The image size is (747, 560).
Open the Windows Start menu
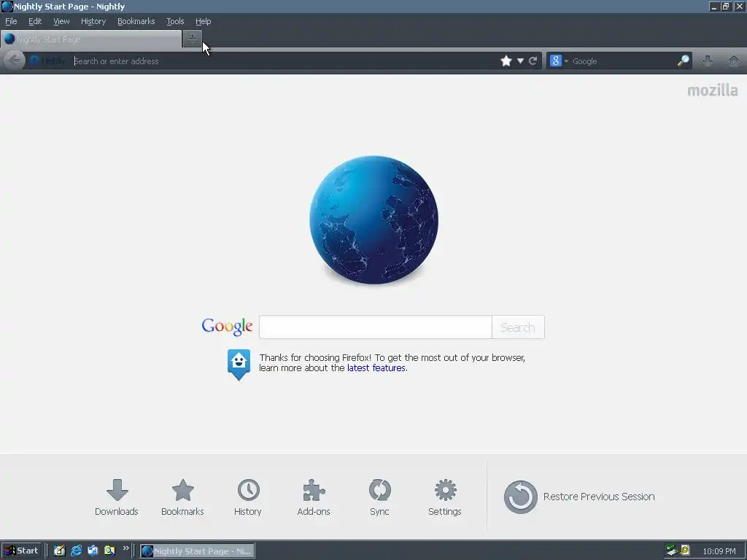click(21, 551)
